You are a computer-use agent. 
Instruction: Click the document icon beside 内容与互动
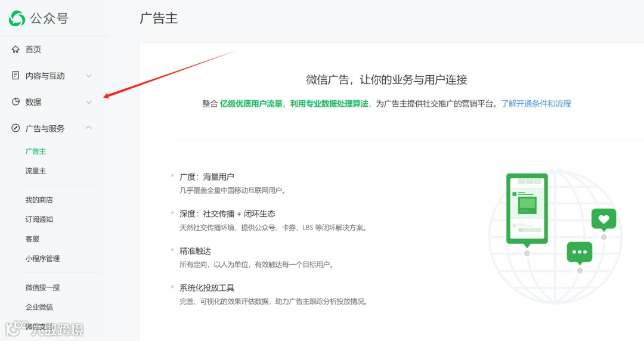(16, 76)
